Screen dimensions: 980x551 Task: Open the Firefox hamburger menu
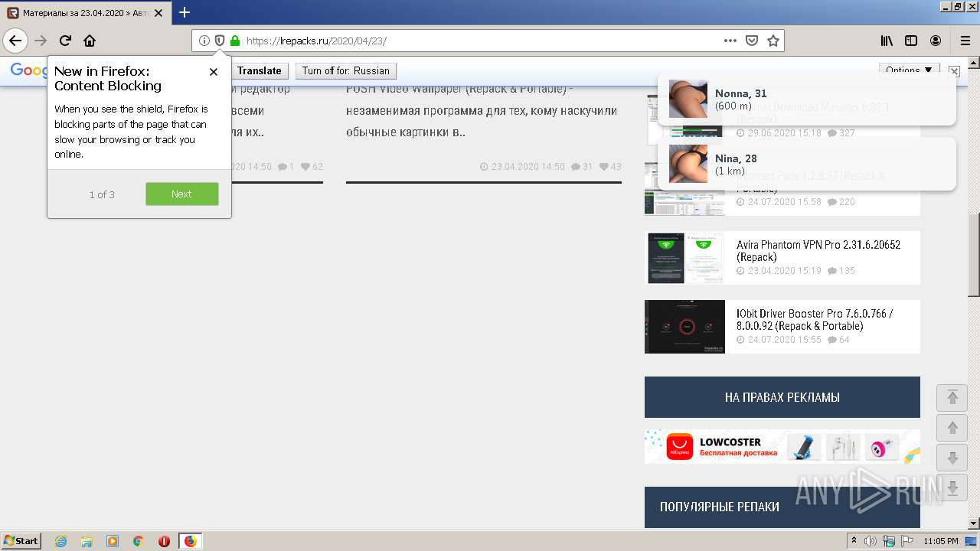point(965,41)
